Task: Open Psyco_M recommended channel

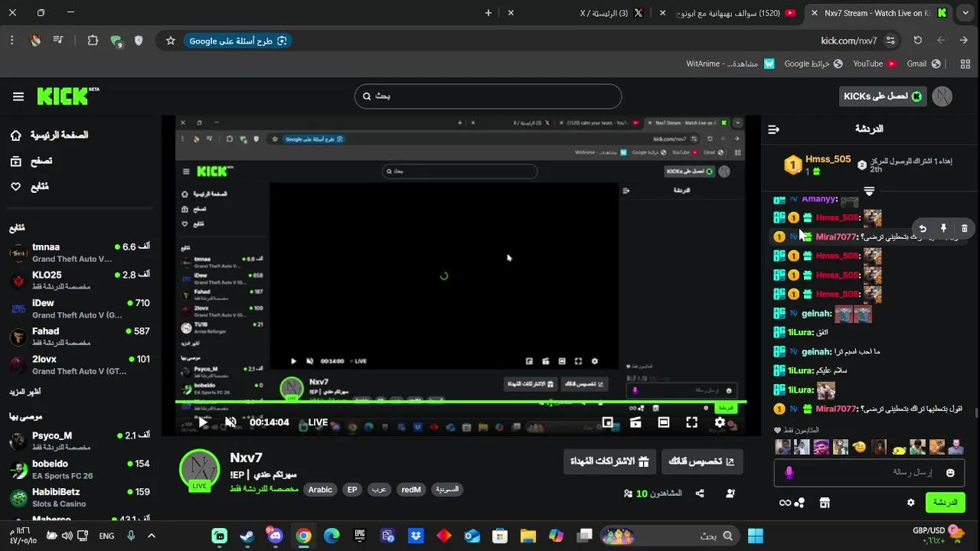Action: pyautogui.click(x=80, y=441)
